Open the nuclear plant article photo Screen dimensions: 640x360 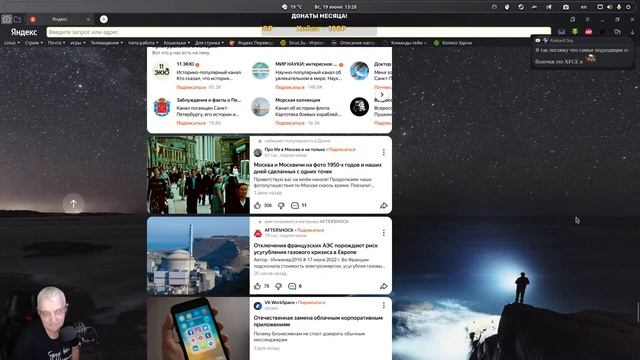[198, 256]
